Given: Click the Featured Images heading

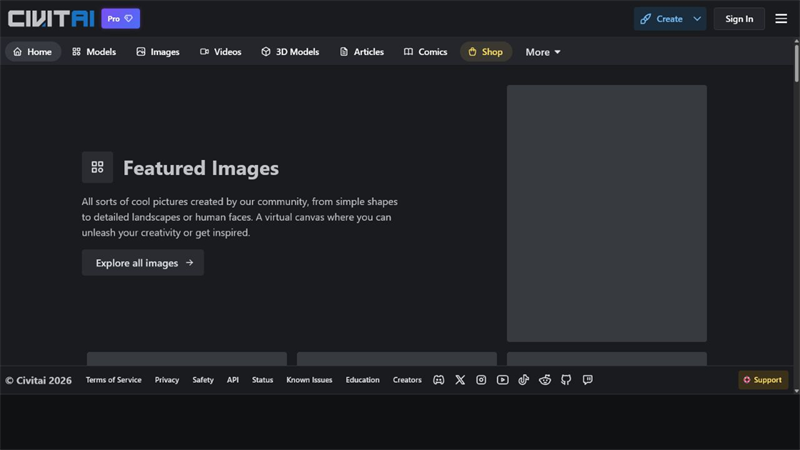Looking at the screenshot, I should (201, 168).
